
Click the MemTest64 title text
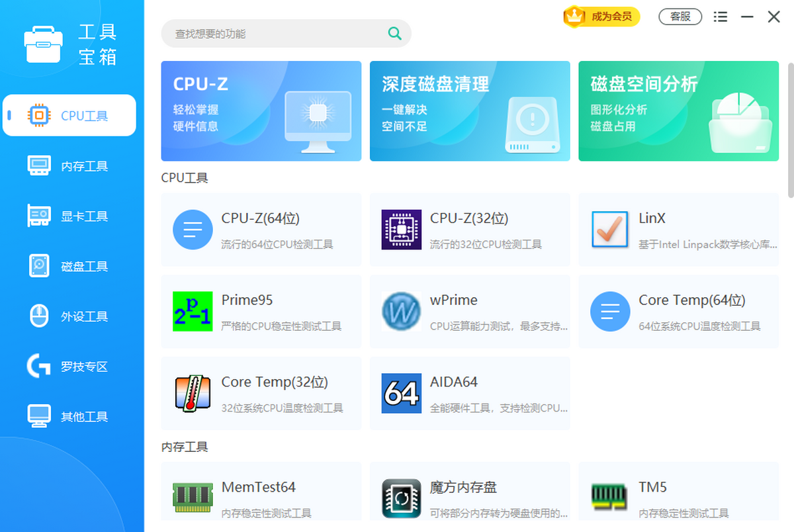[259, 487]
